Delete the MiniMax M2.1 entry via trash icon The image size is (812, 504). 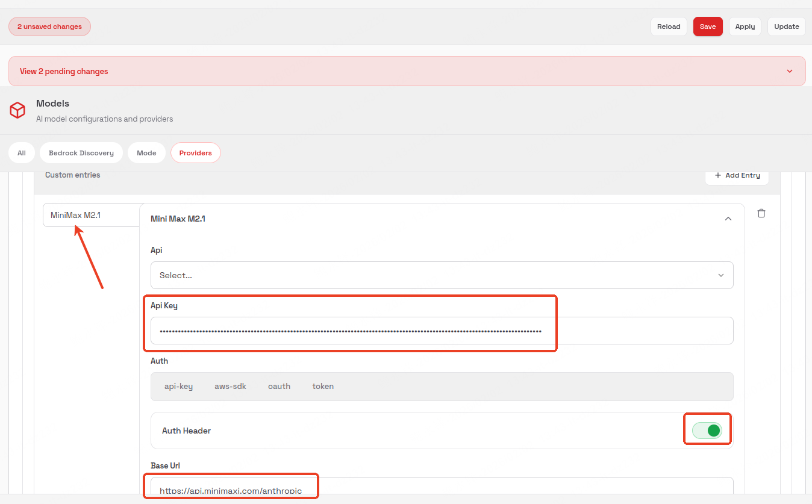[761, 213]
